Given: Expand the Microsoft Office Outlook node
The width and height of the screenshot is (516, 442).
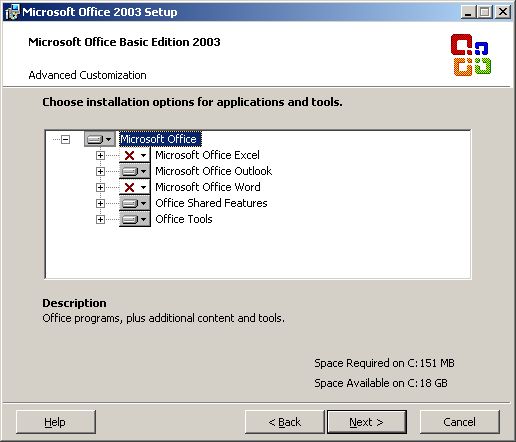Looking at the screenshot, I should pyautogui.click(x=100, y=171).
